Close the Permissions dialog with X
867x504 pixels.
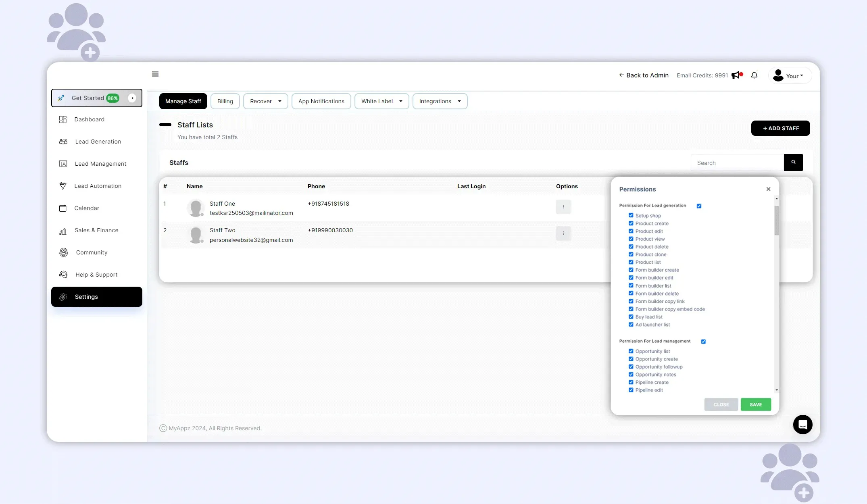pyautogui.click(x=768, y=189)
